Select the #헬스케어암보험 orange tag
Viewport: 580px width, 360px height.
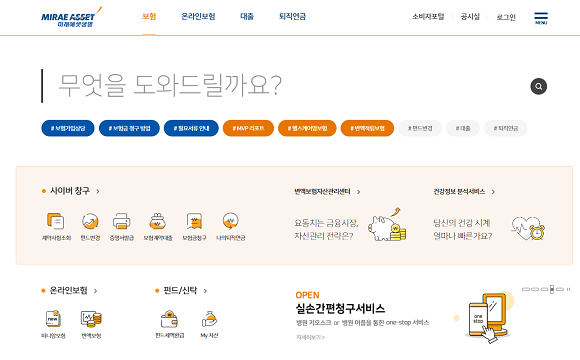[x=307, y=128]
